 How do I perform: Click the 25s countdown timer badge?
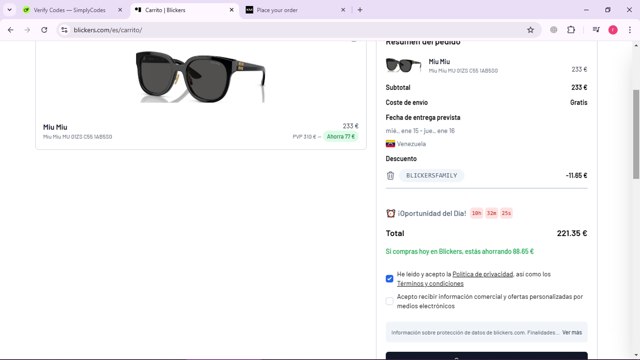pos(506,213)
